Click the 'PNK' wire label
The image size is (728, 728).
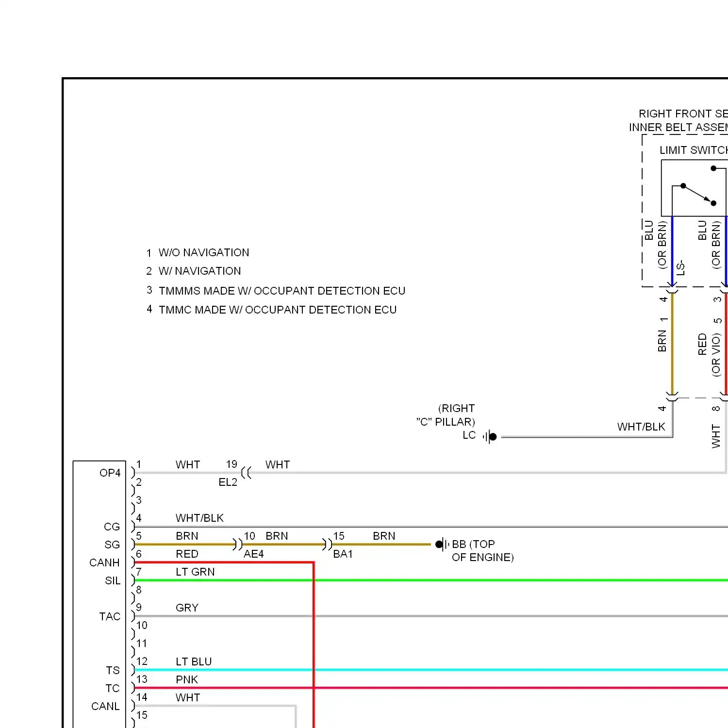[187, 680]
